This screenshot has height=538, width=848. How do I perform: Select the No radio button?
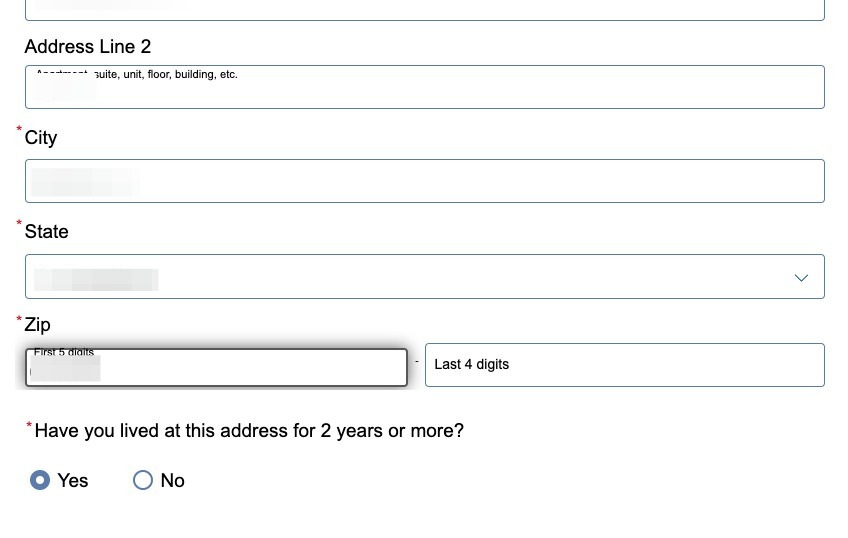pyautogui.click(x=143, y=480)
